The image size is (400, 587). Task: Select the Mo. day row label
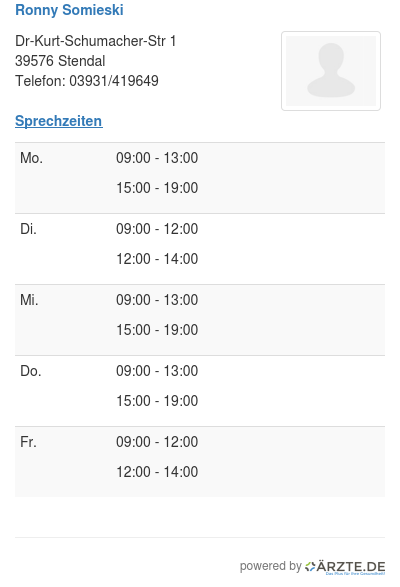31,158
